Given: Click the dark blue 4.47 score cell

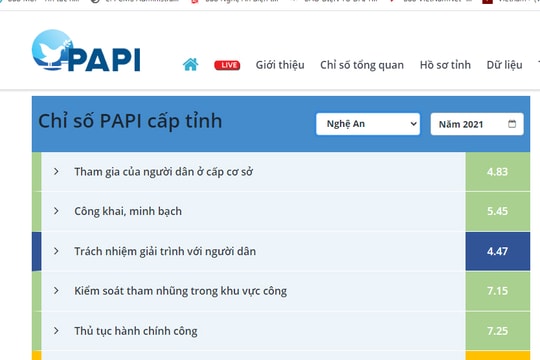Looking at the screenshot, I should [x=498, y=251].
